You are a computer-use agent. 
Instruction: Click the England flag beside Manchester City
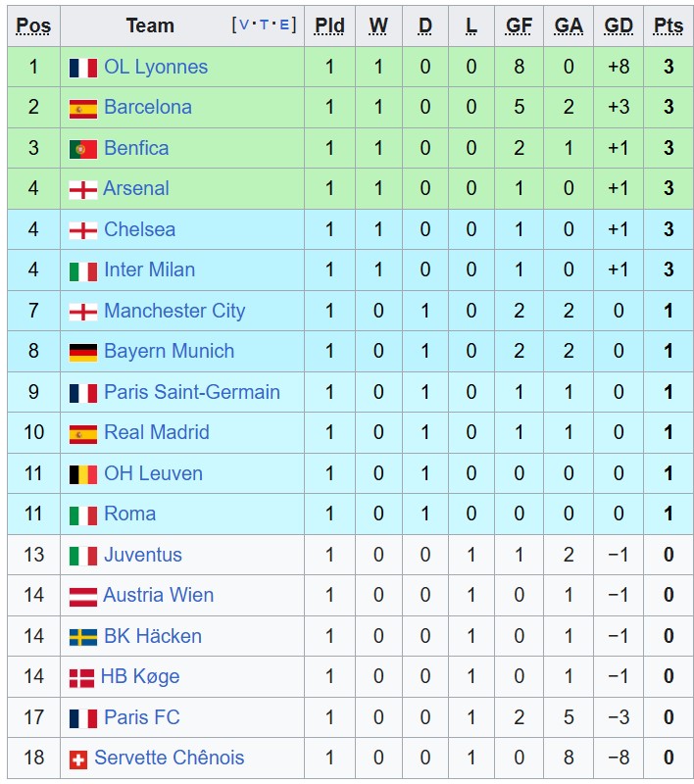click(83, 312)
